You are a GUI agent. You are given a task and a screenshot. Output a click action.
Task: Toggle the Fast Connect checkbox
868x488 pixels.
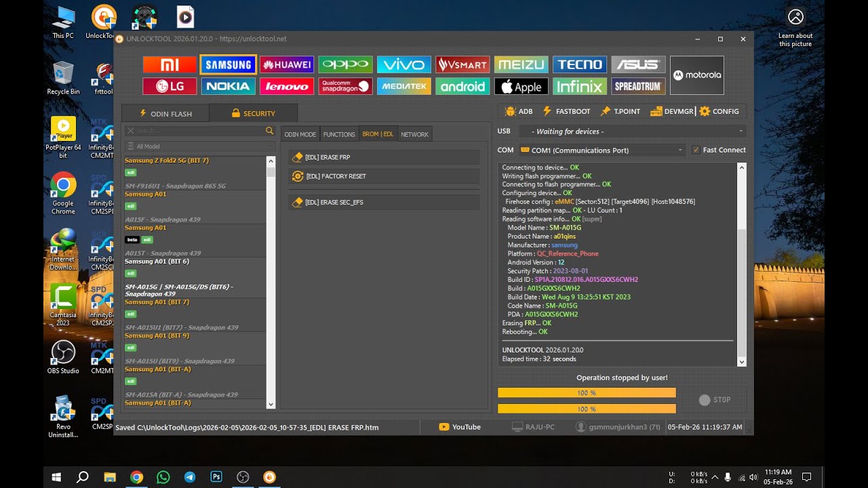[696, 150]
